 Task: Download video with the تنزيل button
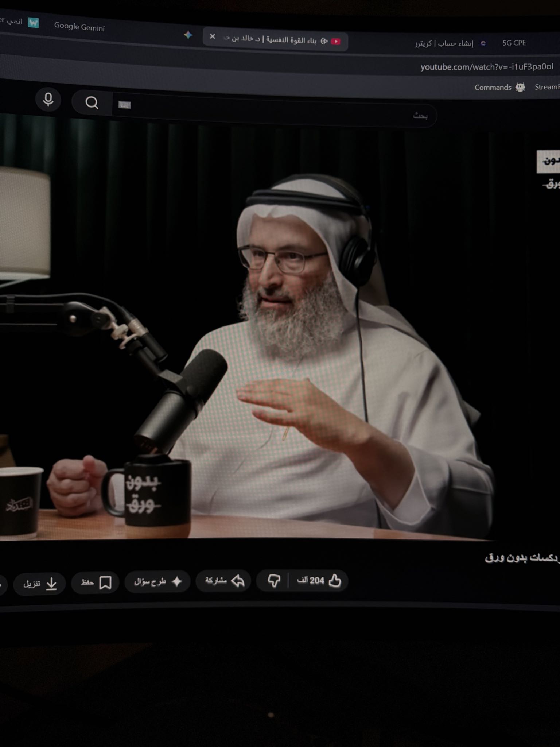pos(40,584)
